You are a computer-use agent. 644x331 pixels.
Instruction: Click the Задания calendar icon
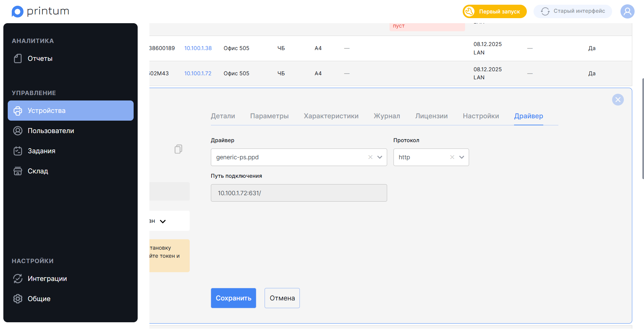click(18, 151)
